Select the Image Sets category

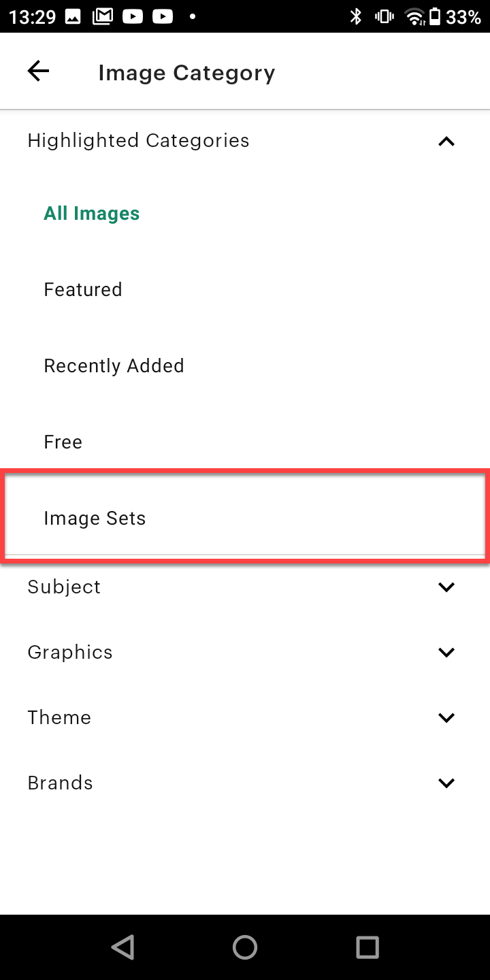coord(95,517)
